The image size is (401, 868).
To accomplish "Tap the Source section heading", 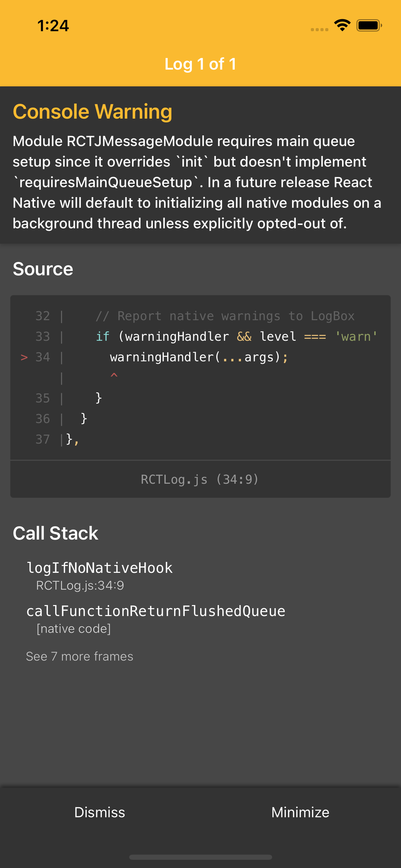I will point(43,269).
